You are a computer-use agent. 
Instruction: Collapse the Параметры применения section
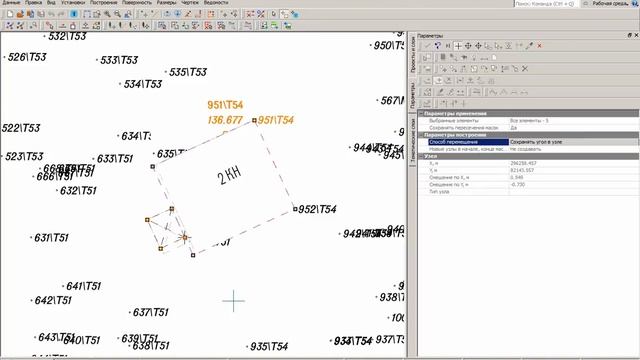tap(421, 113)
